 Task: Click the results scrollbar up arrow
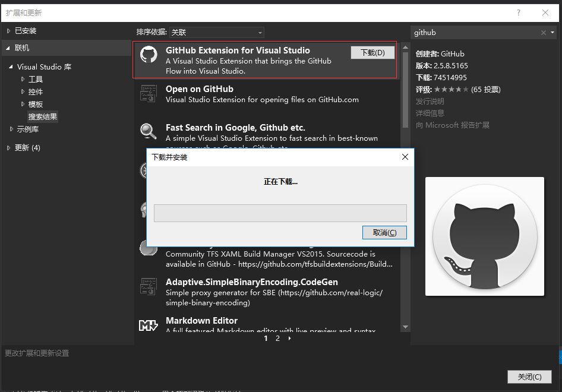tap(405, 47)
